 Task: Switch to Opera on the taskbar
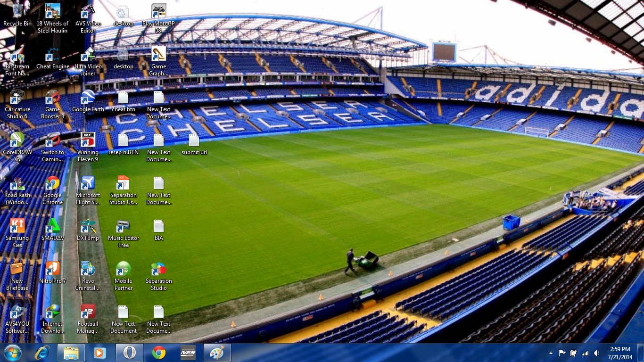click(x=130, y=353)
